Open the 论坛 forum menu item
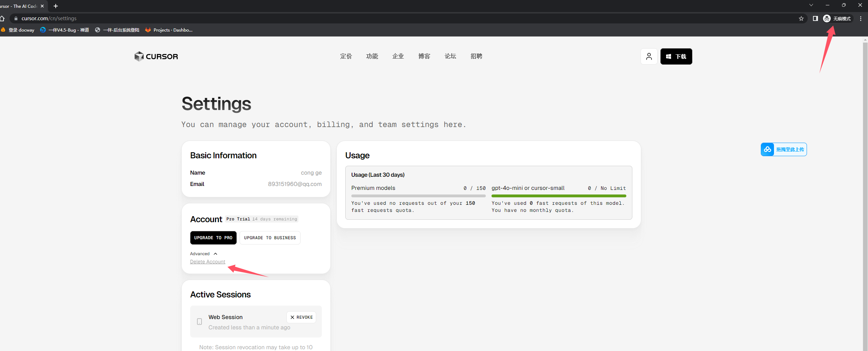 [450, 56]
